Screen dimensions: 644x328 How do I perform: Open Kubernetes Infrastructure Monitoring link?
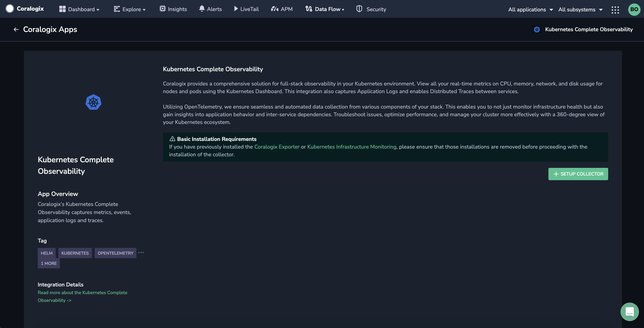click(x=352, y=147)
